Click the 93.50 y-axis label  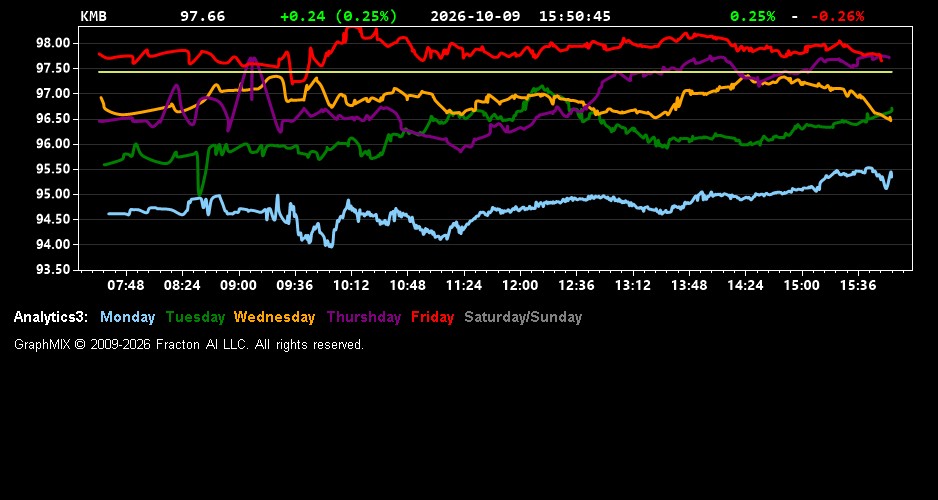tap(54, 270)
